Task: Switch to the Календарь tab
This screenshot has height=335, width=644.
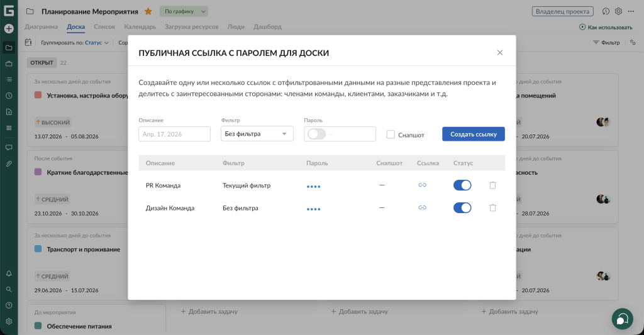Action: click(140, 26)
